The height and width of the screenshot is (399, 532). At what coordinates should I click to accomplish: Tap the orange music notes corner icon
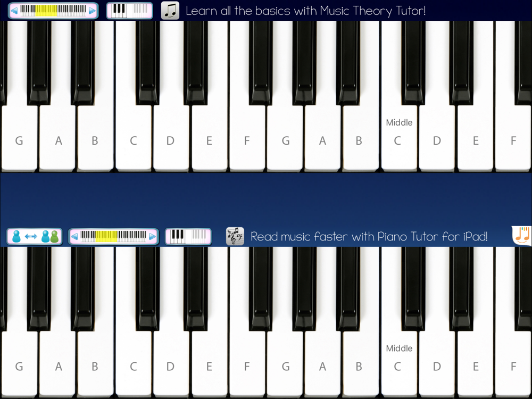[522, 236]
